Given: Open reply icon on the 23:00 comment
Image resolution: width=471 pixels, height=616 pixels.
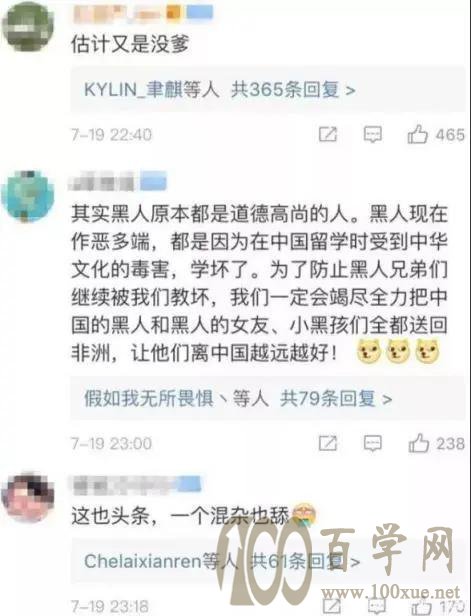Looking at the screenshot, I should click(x=372, y=444).
